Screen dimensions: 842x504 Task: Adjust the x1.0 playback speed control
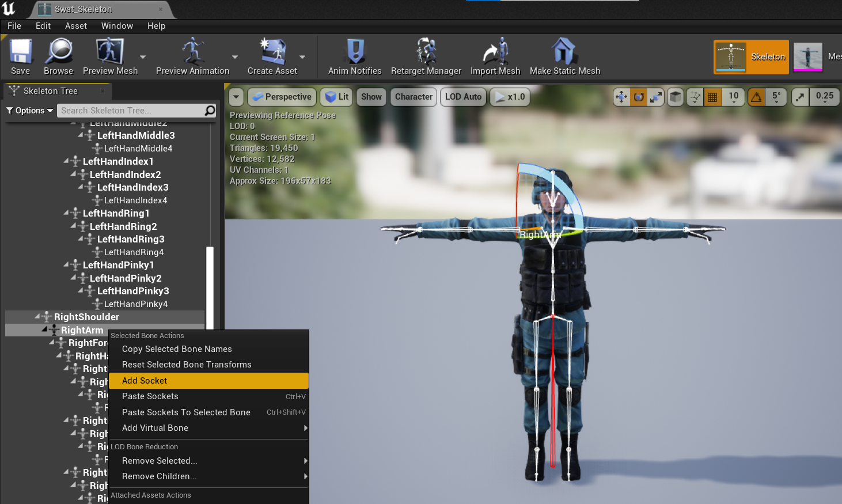(509, 97)
